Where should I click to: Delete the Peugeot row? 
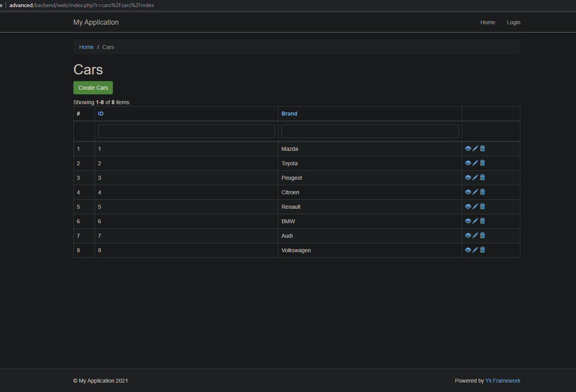pyautogui.click(x=483, y=177)
